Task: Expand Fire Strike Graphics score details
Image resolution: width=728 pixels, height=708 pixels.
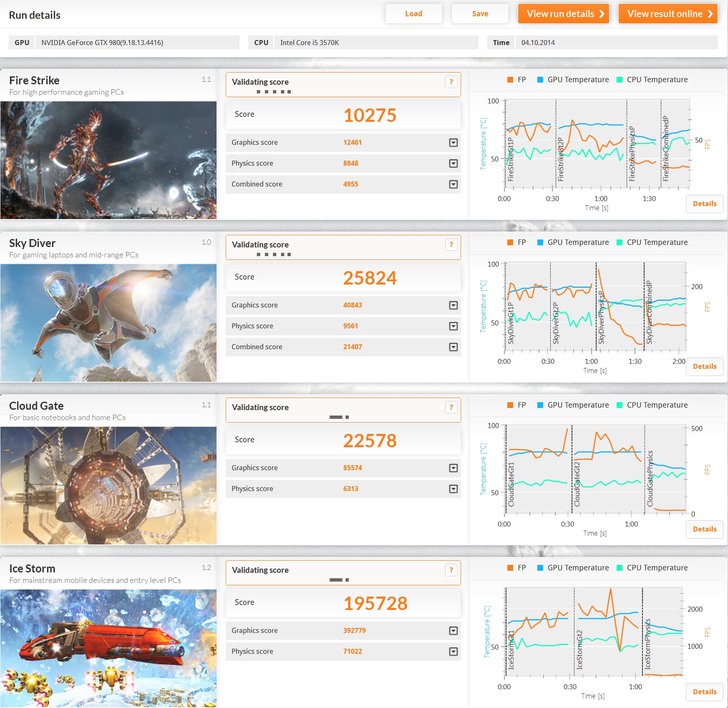Action: click(453, 143)
